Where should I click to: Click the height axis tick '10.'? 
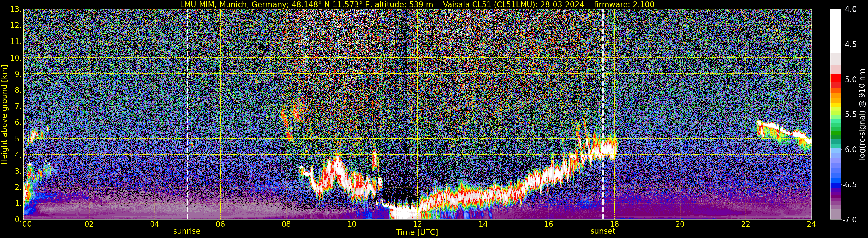(x=16, y=58)
